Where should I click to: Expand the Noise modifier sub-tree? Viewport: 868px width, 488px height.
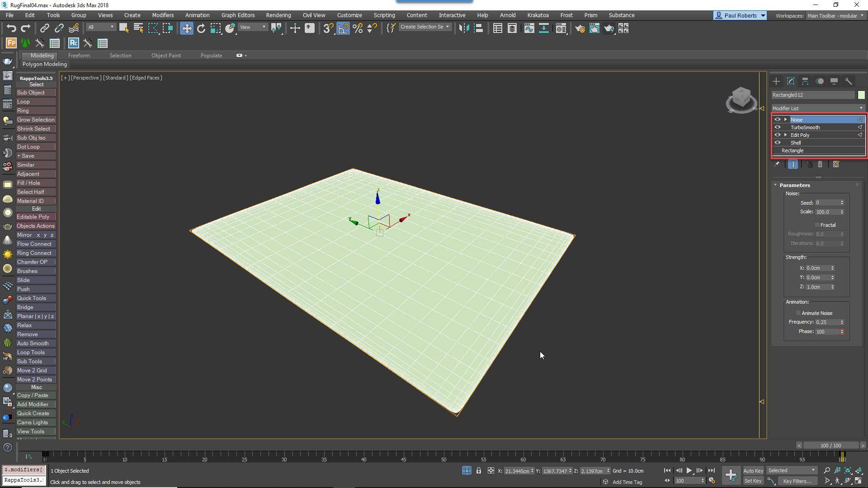coord(786,119)
